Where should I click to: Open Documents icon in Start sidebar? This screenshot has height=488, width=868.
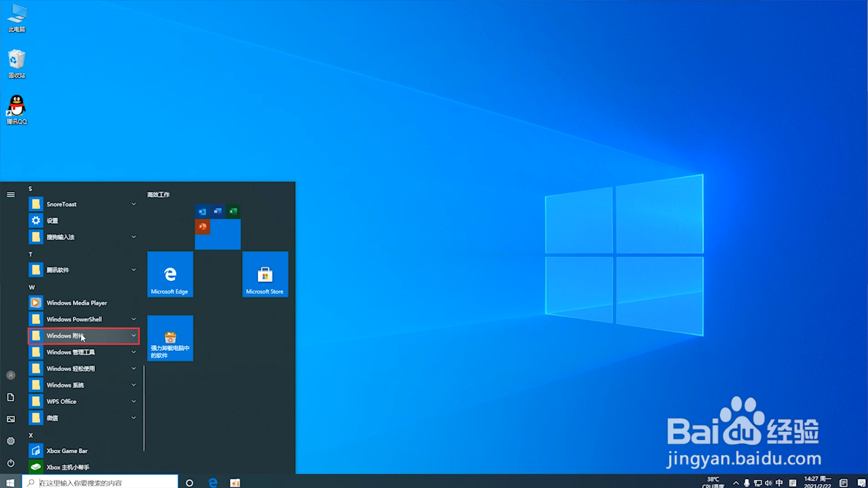click(x=11, y=397)
